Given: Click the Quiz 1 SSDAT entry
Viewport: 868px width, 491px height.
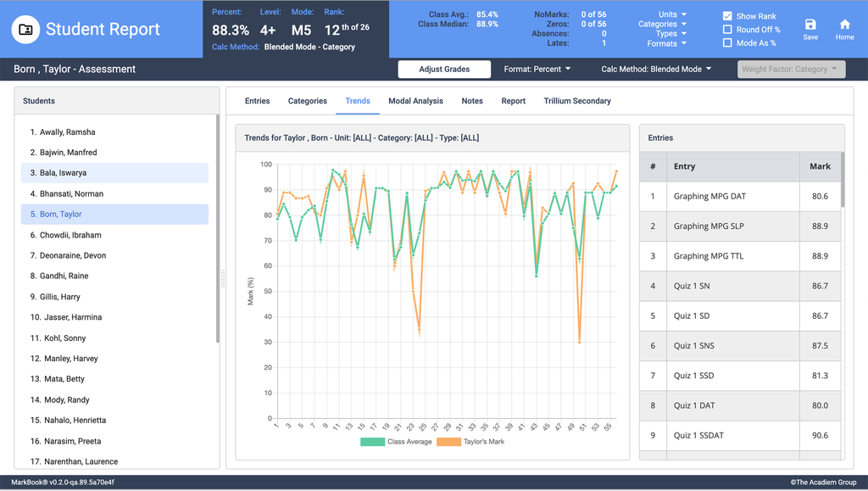Looking at the screenshot, I should click(x=739, y=435).
